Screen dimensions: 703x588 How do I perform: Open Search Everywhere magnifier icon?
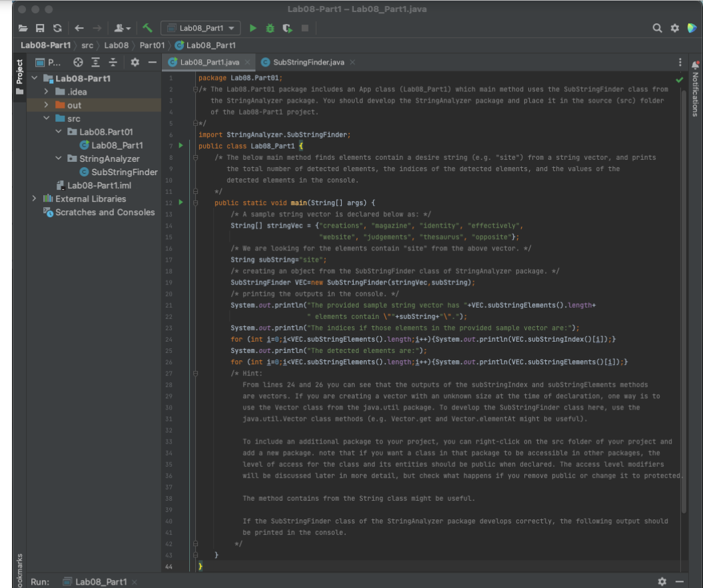[x=657, y=28]
